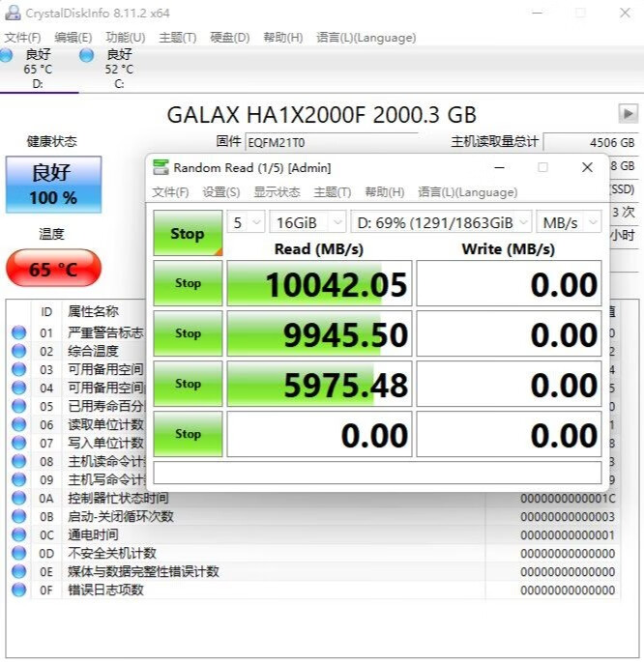
Task: Select the 不安全关机计数 attribute row
Action: coord(313,553)
